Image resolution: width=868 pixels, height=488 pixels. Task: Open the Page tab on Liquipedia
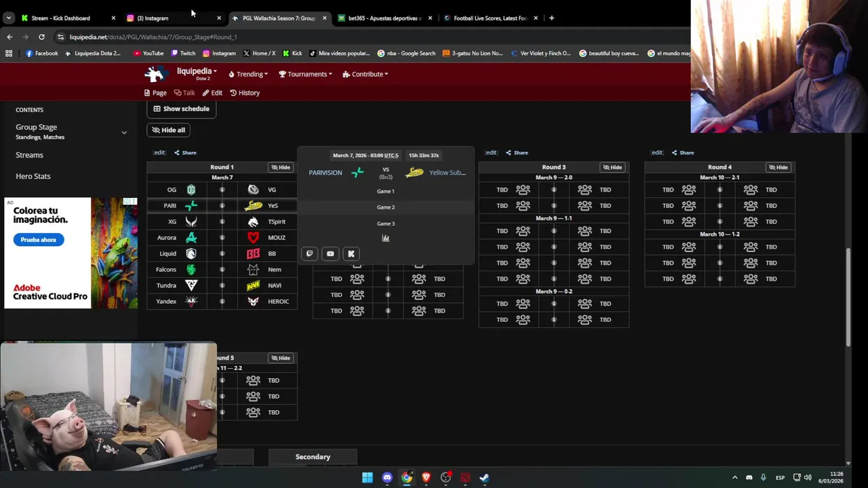pos(155,93)
